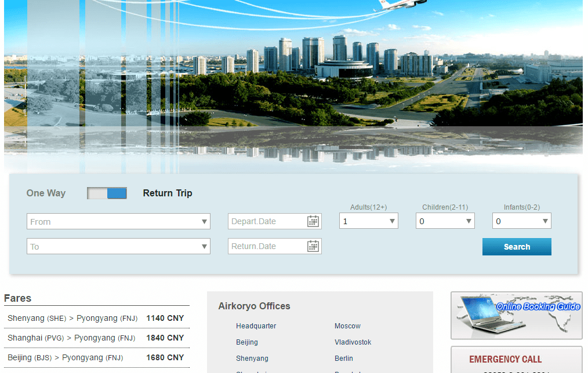
Task: Click the Search button
Action: [x=517, y=247]
